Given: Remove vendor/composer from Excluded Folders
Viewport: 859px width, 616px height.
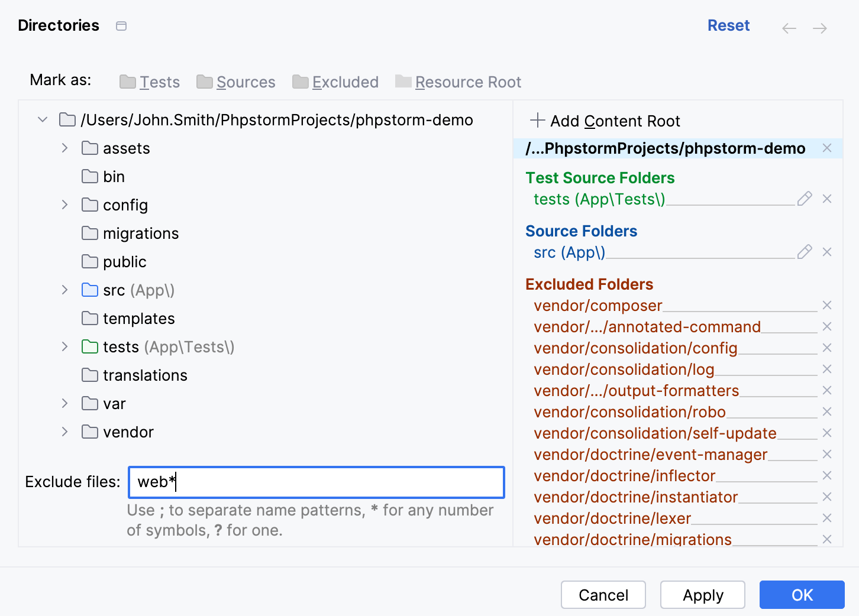Looking at the screenshot, I should [x=826, y=305].
